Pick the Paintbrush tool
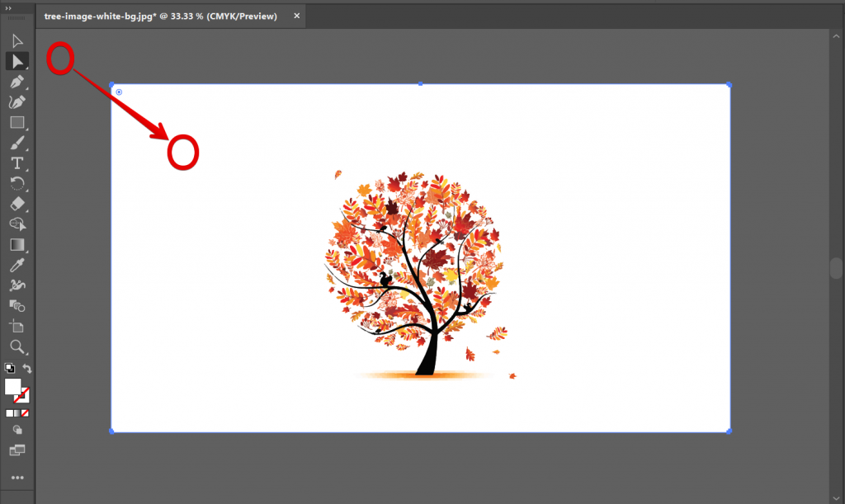The height and width of the screenshot is (504, 845). click(x=17, y=142)
